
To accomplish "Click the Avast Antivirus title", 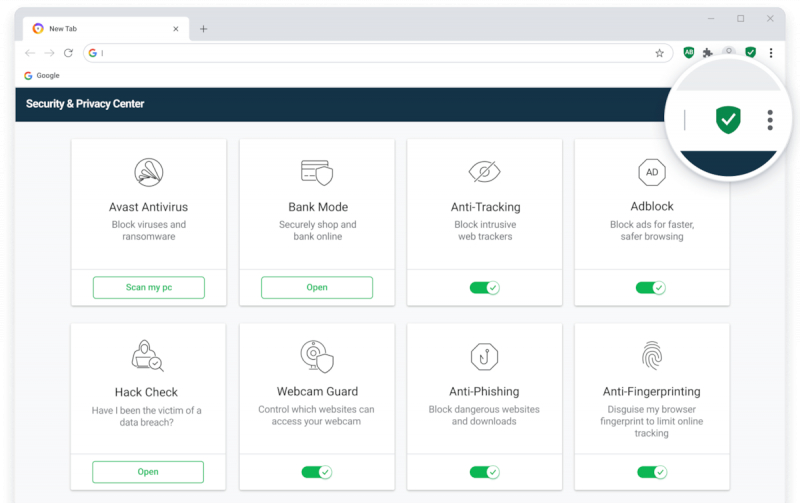I will (x=148, y=207).
